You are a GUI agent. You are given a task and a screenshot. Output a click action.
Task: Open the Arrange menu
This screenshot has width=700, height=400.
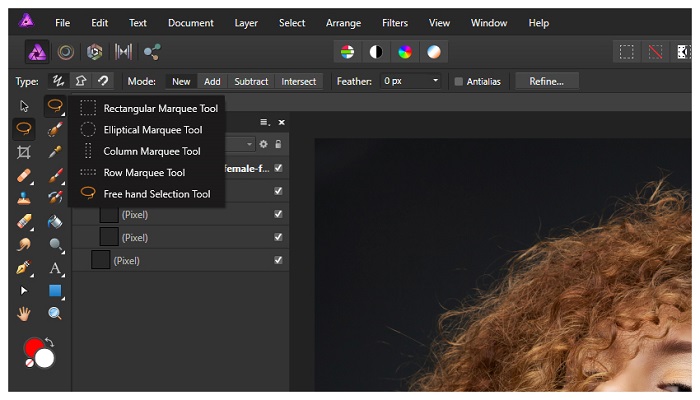point(343,23)
